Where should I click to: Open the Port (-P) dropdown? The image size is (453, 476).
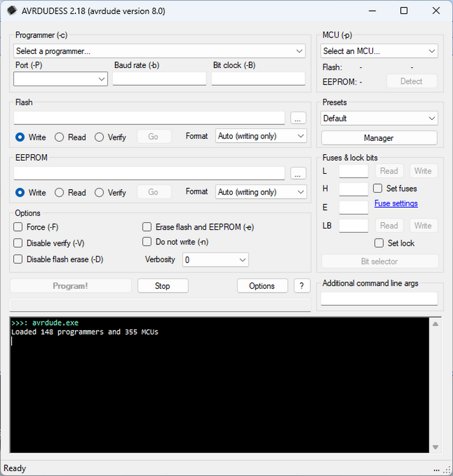pyautogui.click(x=60, y=79)
